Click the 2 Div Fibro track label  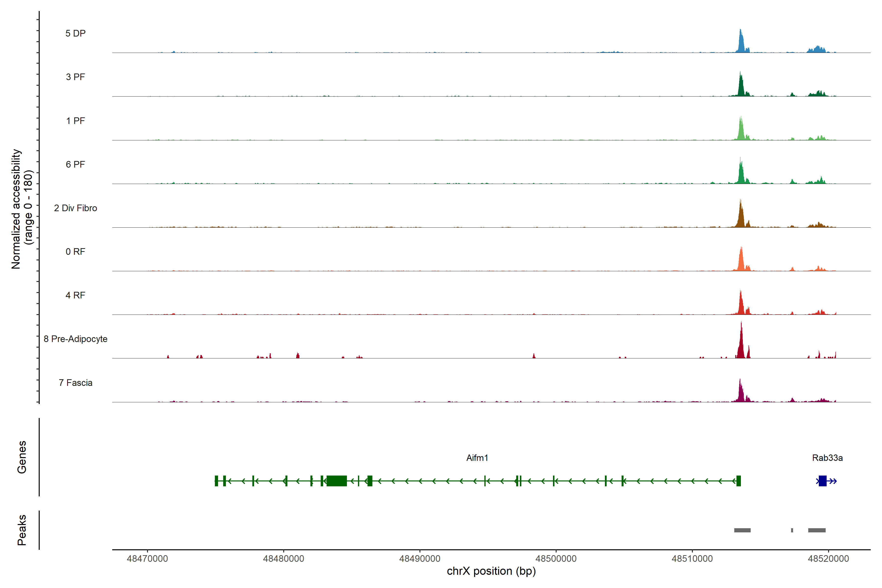75,208
